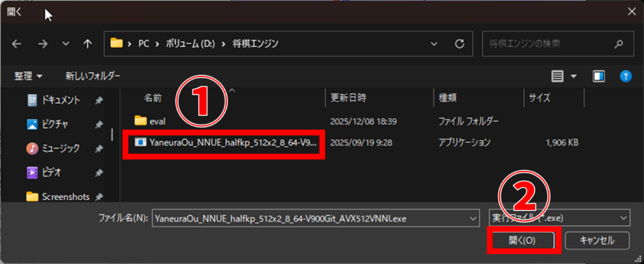The height and width of the screenshot is (264, 644).
Task: Expand recent locations chevron
Action: (x=64, y=44)
